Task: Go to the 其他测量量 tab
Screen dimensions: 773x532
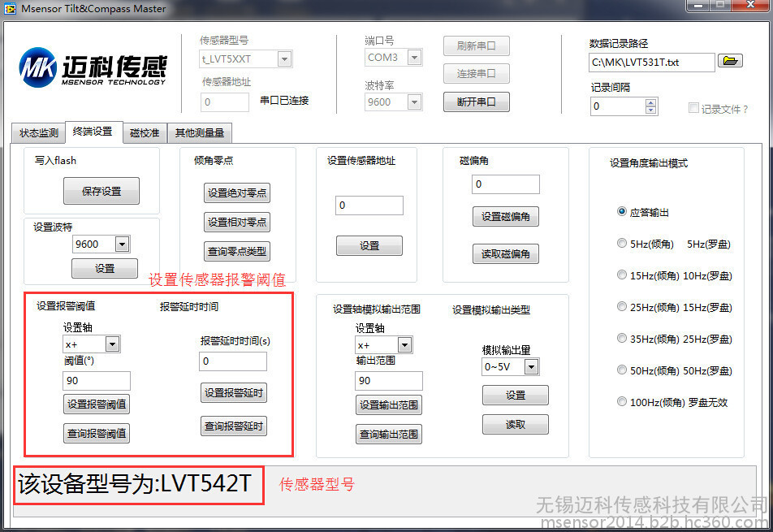Action: tap(199, 132)
